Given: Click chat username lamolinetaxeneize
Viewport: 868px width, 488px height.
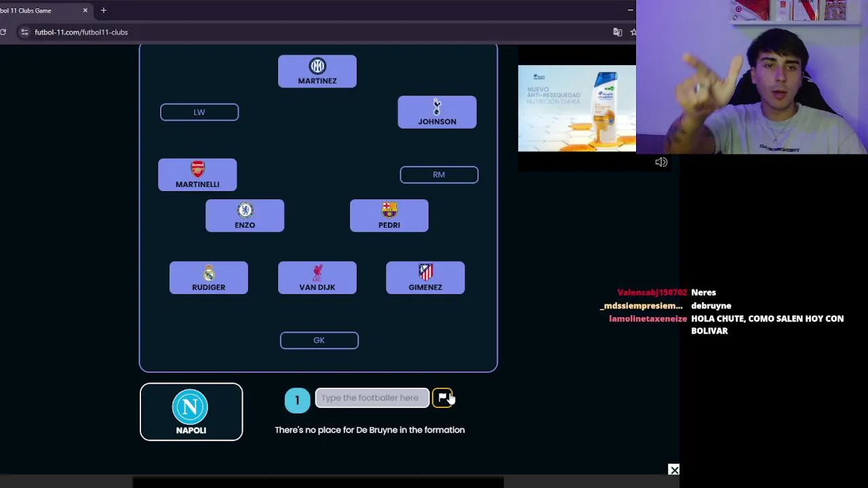Looking at the screenshot, I should (648, 319).
